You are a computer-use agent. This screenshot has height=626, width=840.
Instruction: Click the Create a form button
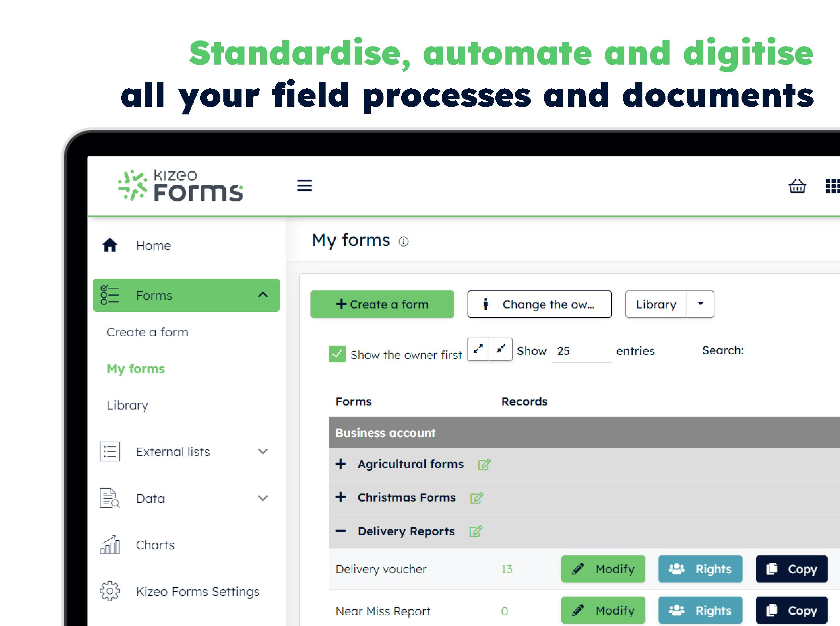pyautogui.click(x=382, y=304)
